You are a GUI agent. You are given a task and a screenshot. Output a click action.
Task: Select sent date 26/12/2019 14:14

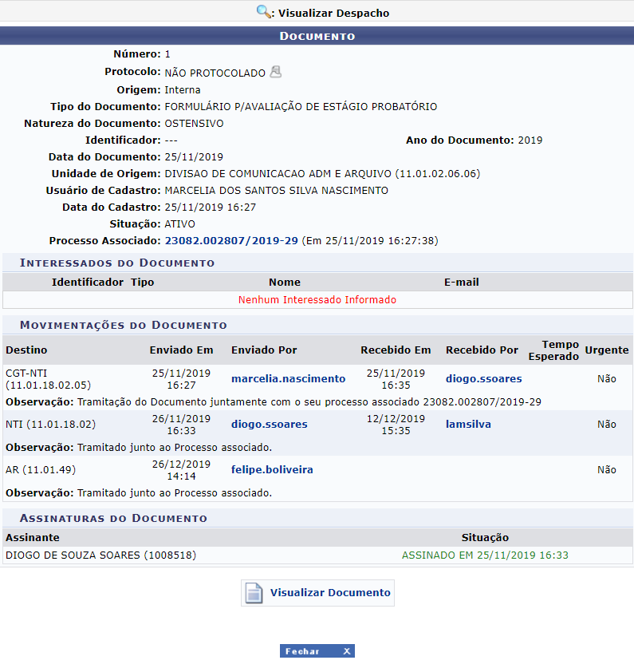coord(181,470)
